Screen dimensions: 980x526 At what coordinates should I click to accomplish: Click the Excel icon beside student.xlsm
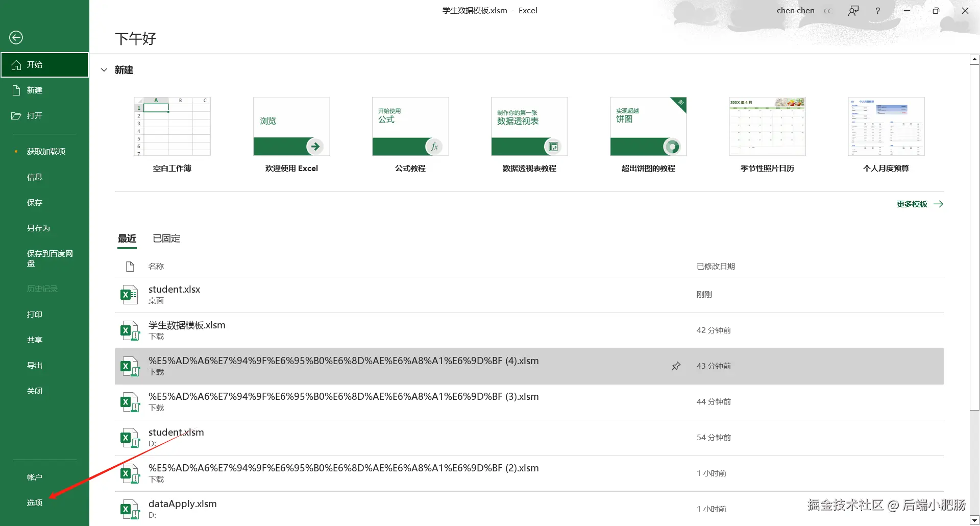130,438
